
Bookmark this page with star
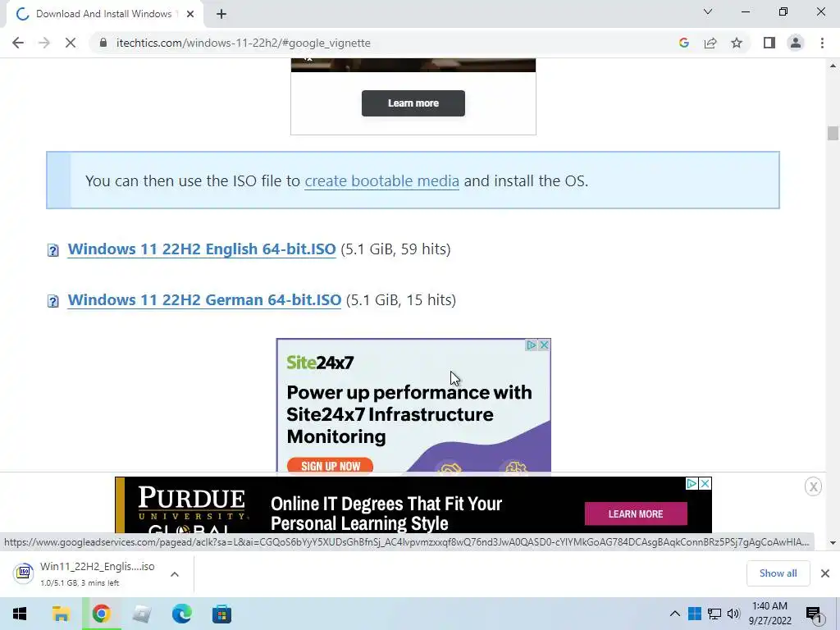(x=737, y=43)
